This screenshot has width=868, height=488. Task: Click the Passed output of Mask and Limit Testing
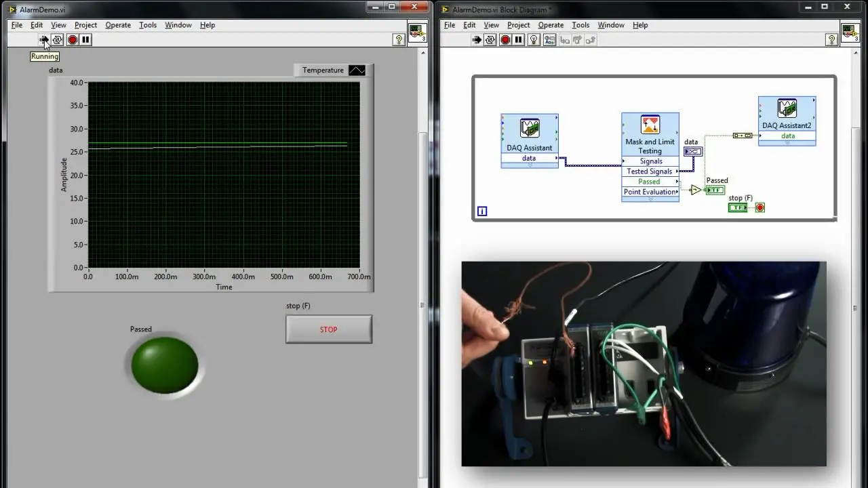650,182
